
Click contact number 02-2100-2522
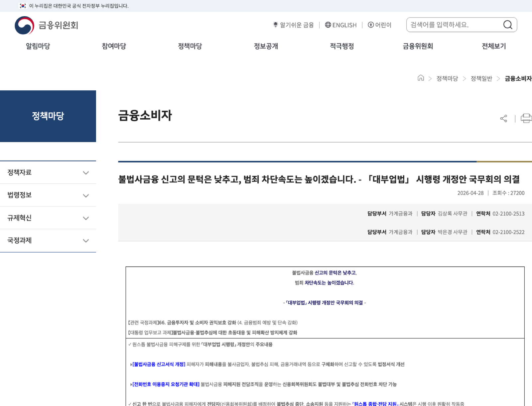click(508, 232)
